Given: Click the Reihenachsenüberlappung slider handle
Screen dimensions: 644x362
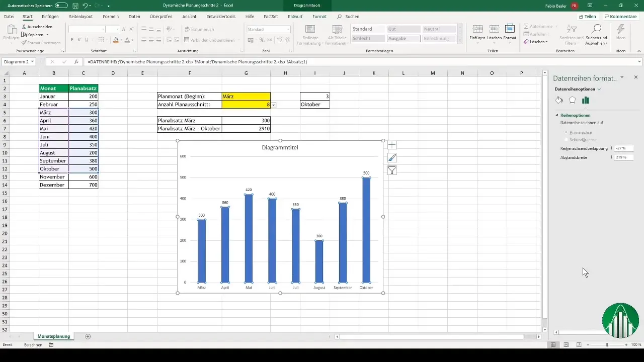Looking at the screenshot, I should (611, 148).
